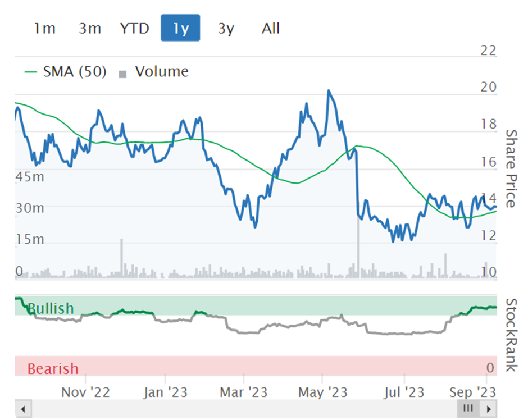Click the Jan '23 axis label
The image size is (528, 420).
point(165,392)
